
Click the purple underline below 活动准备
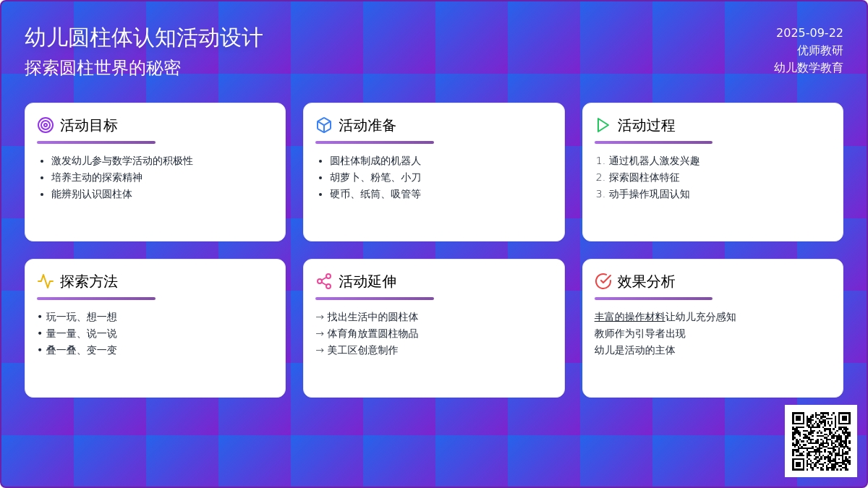(x=375, y=142)
